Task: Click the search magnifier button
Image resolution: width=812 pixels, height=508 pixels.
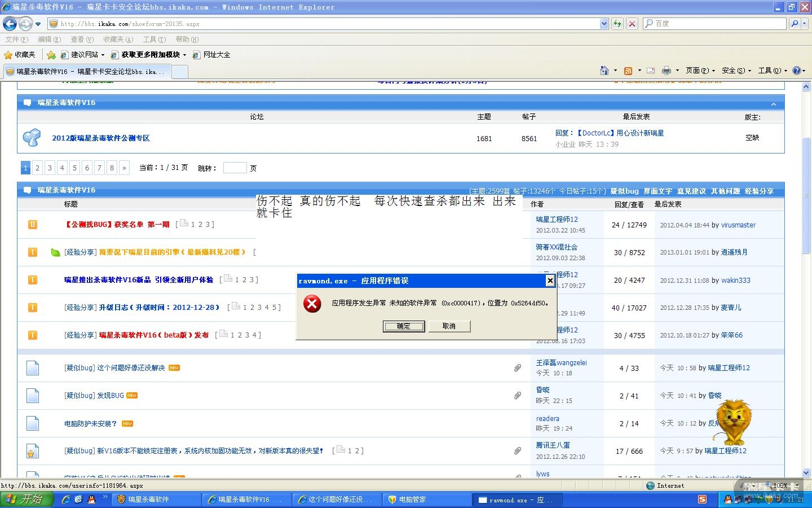Action: [794, 24]
